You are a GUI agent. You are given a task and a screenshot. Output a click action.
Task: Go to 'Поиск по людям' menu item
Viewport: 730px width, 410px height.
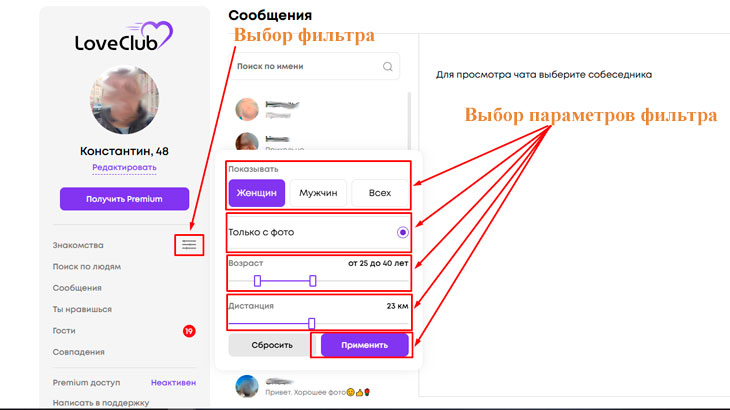point(87,267)
